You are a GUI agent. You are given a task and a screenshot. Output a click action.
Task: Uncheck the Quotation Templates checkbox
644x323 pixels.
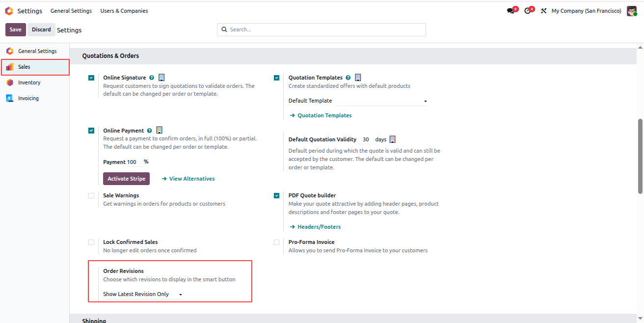click(x=277, y=78)
